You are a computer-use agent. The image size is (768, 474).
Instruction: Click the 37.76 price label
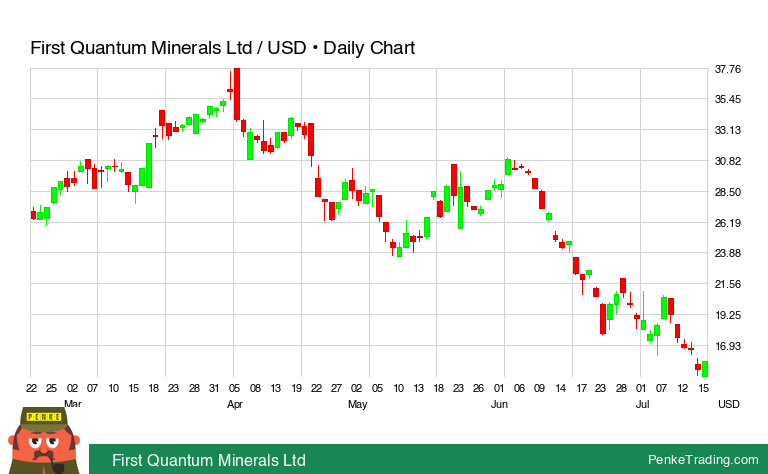(x=727, y=69)
